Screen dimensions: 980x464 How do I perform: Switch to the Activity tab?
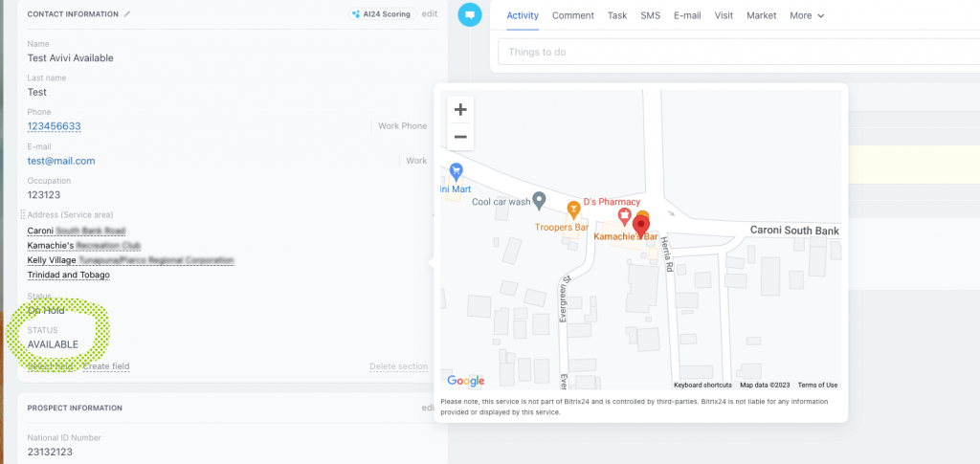click(523, 15)
